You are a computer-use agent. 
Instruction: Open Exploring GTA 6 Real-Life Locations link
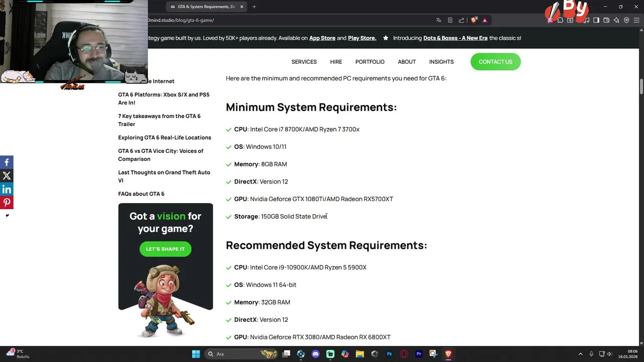point(165,137)
